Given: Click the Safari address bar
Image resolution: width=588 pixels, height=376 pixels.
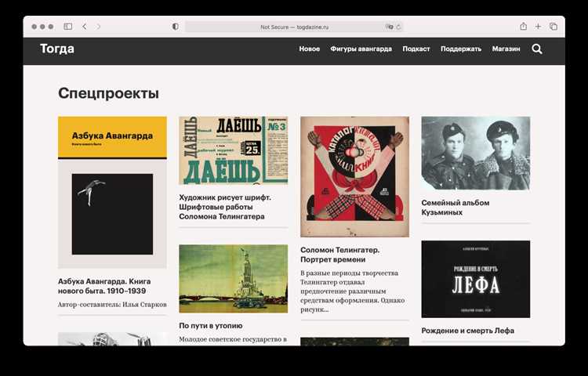Looking at the screenshot, I should (x=294, y=27).
